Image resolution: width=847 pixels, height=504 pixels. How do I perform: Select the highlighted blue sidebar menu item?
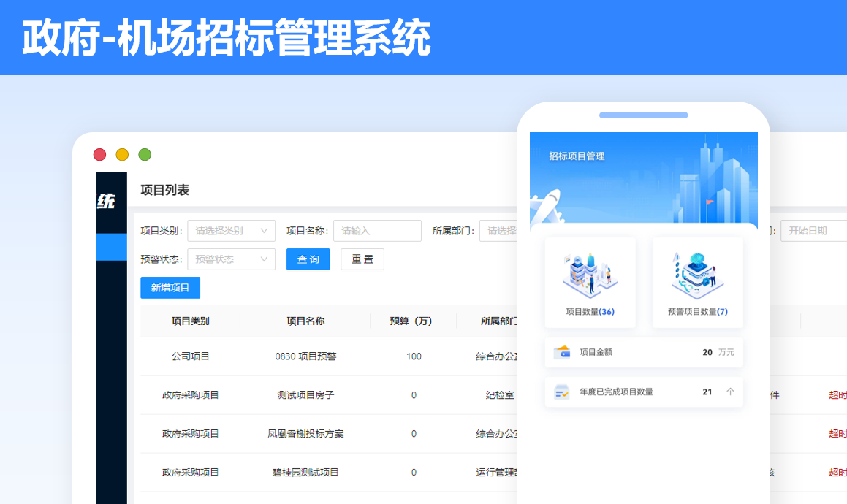pos(112,248)
